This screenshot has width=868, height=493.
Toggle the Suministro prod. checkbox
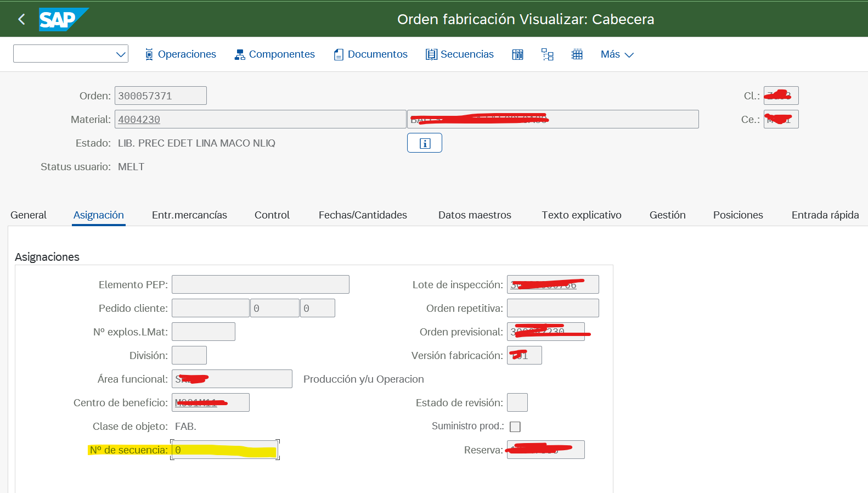tap(515, 427)
